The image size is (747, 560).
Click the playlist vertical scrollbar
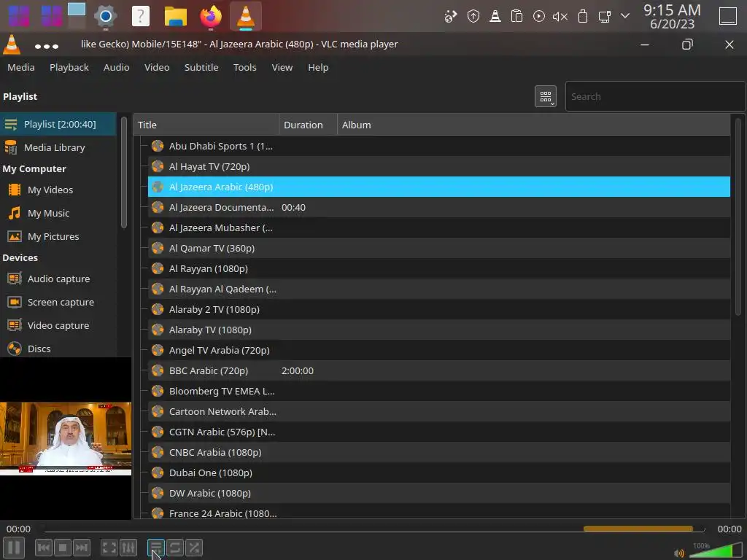pyautogui.click(x=738, y=217)
